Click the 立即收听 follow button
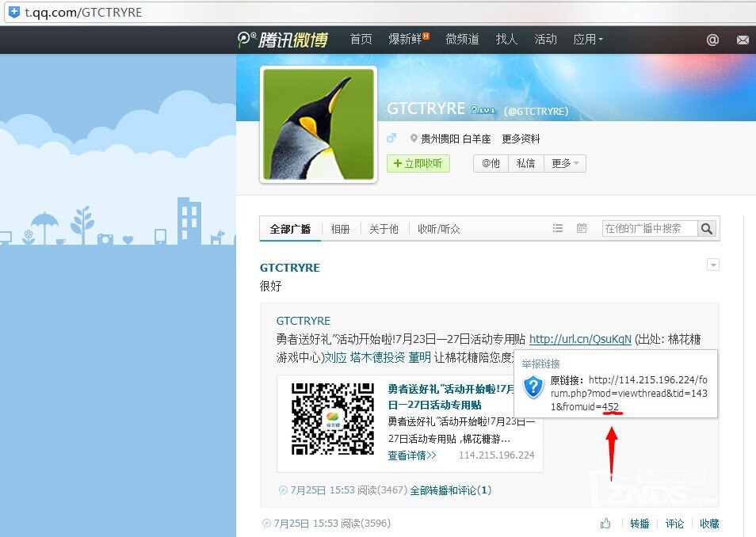This screenshot has width=756, height=537. tap(418, 163)
